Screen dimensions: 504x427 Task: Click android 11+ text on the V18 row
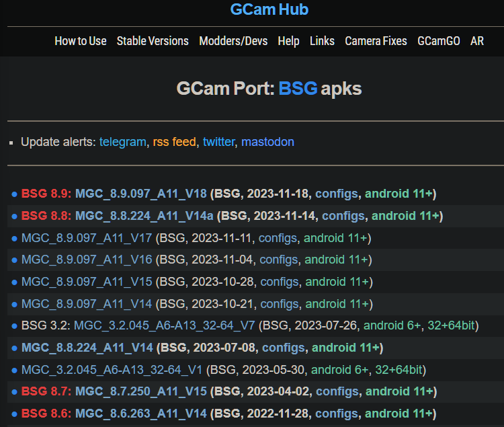[x=398, y=194]
